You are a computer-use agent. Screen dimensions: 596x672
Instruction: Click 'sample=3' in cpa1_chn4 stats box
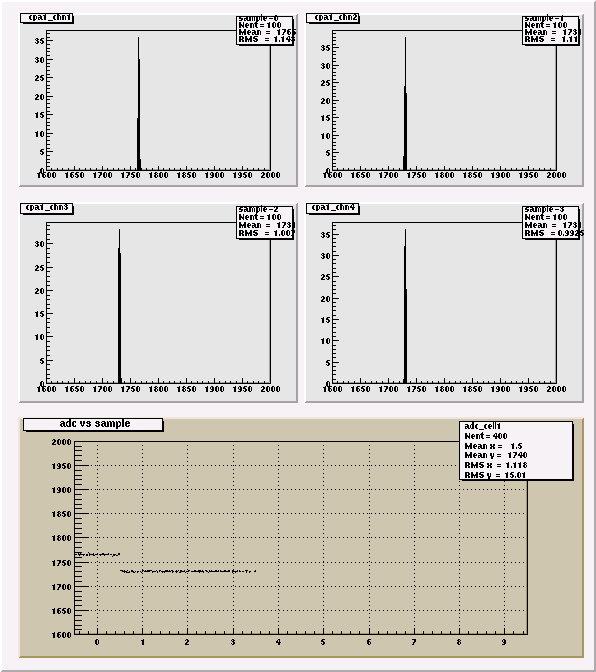pos(545,209)
